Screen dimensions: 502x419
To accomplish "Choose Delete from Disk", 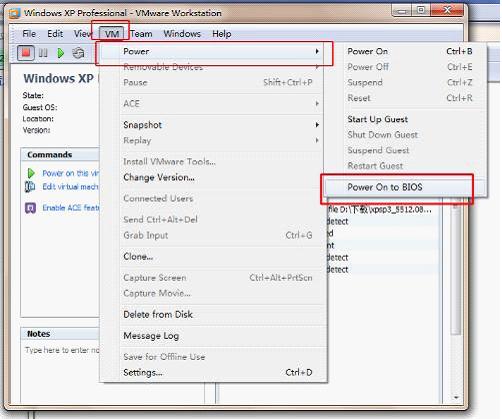I will point(212,314).
